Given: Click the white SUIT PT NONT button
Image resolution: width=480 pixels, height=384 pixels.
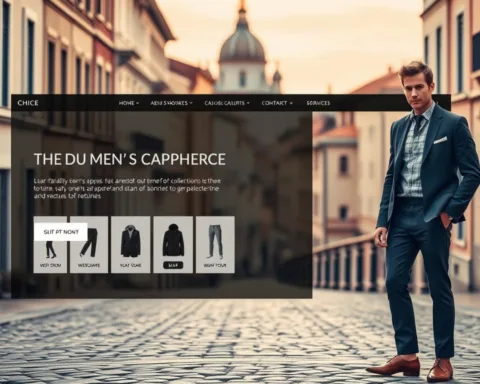Looking at the screenshot, I should point(61,232).
